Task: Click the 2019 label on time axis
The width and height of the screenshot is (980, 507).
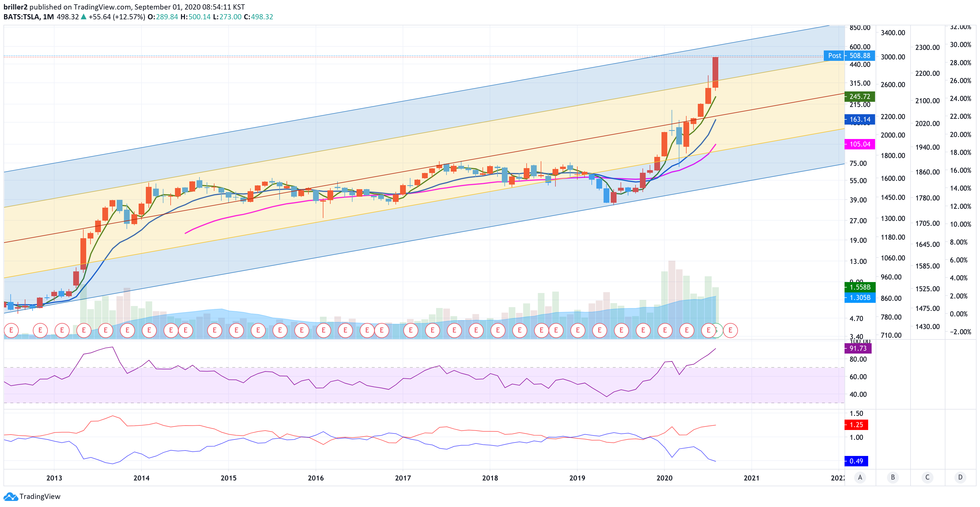Action: (577, 478)
